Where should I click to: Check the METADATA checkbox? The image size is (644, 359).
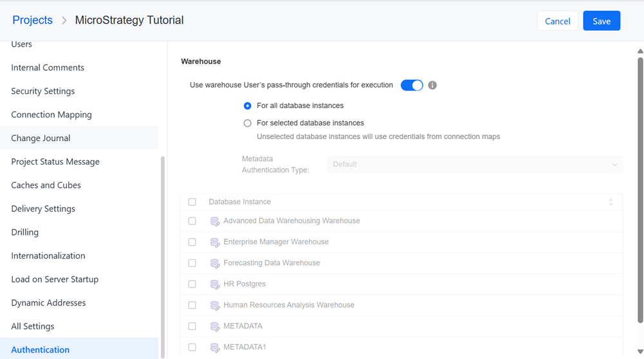tap(192, 326)
